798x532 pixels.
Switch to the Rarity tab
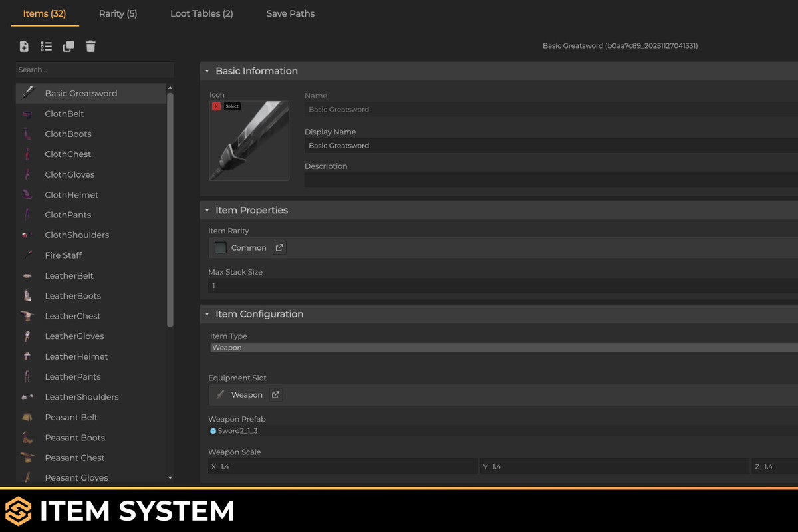pyautogui.click(x=118, y=13)
